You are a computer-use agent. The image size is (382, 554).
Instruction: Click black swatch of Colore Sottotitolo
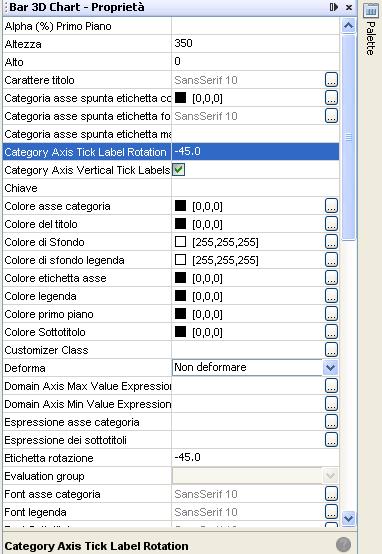[x=180, y=332]
